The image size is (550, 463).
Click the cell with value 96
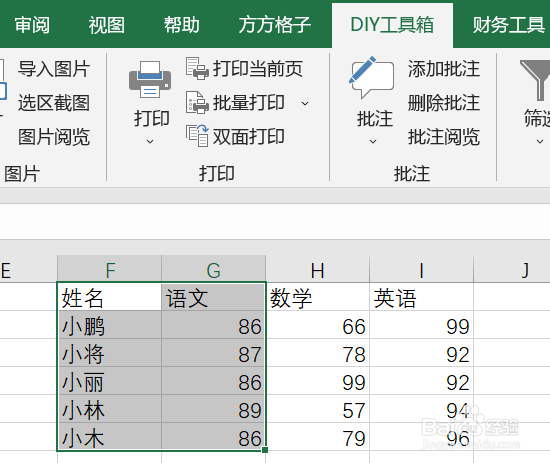pos(421,437)
